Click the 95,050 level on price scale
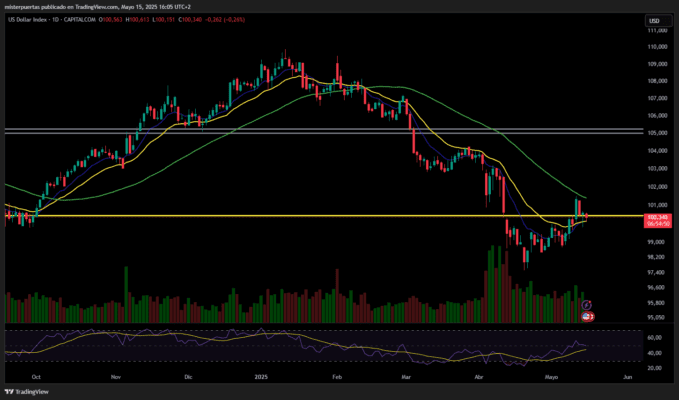Image resolution: width=679 pixels, height=400 pixels. point(657,318)
